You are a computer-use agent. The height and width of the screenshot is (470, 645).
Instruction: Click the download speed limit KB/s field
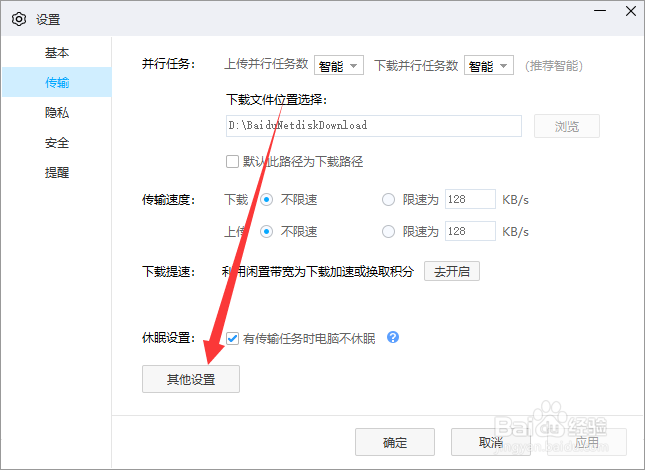470,199
